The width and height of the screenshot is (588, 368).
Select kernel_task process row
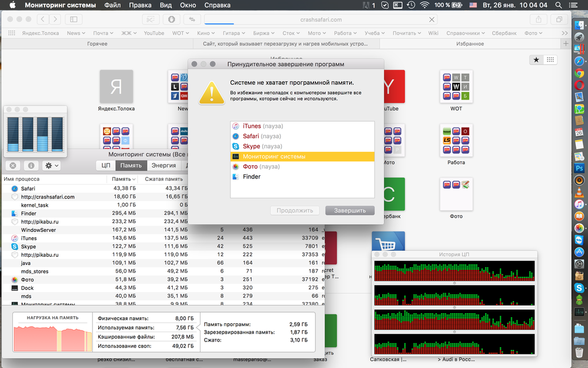tap(95, 205)
